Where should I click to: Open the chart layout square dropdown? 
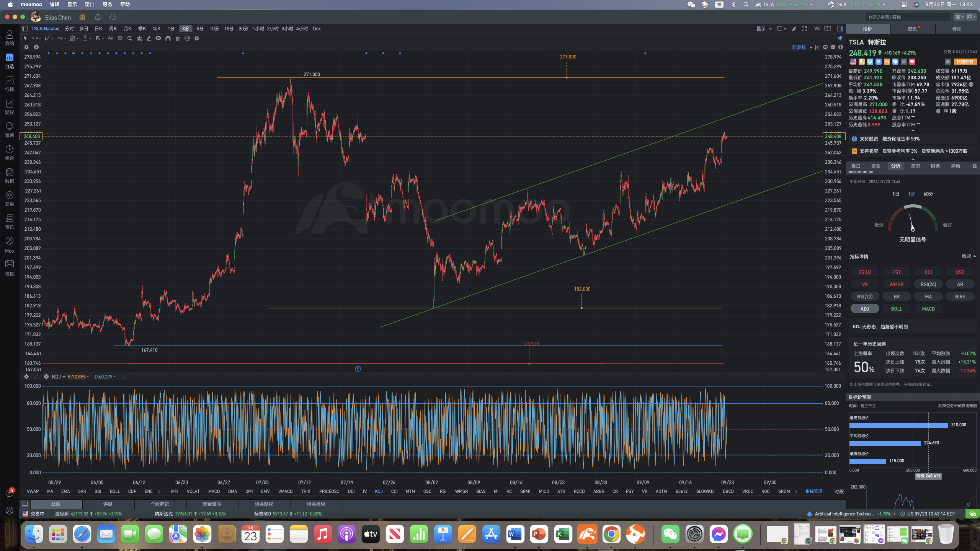click(782, 29)
